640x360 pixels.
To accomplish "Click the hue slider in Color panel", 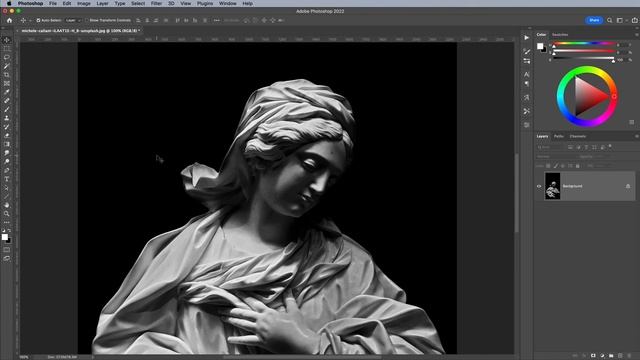I will (x=584, y=43).
